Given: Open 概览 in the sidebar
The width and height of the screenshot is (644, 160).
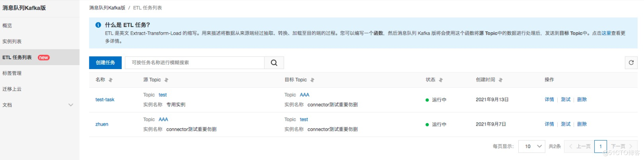Looking at the screenshot, I should pyautogui.click(x=7, y=26).
